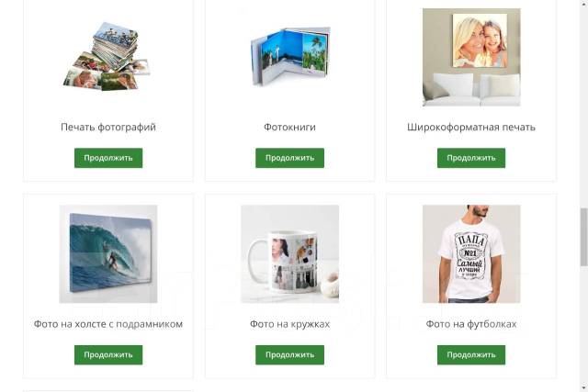
Task: Continue with Широкоформатная печать
Action: tap(471, 158)
